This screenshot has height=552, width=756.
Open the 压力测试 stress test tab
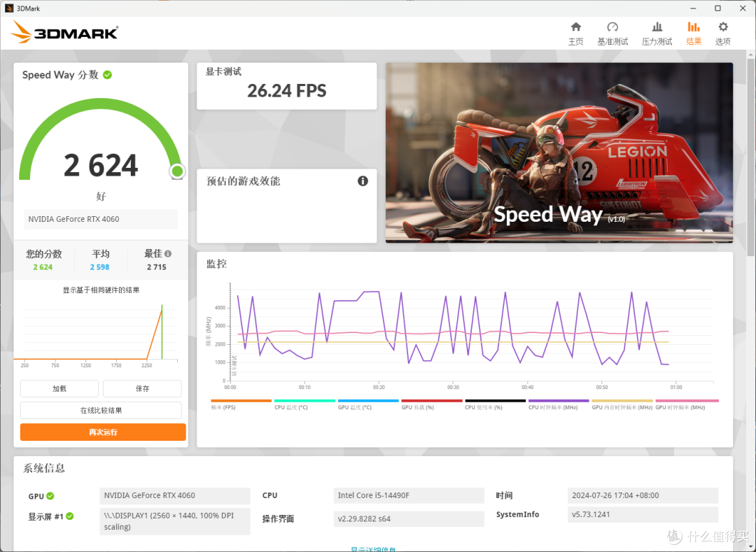[657, 34]
